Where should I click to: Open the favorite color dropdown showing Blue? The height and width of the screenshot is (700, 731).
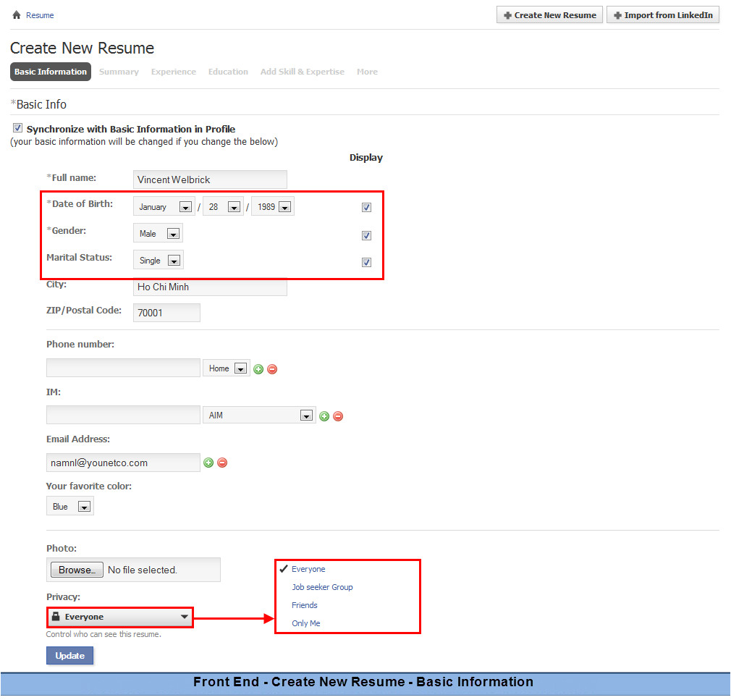(70, 507)
